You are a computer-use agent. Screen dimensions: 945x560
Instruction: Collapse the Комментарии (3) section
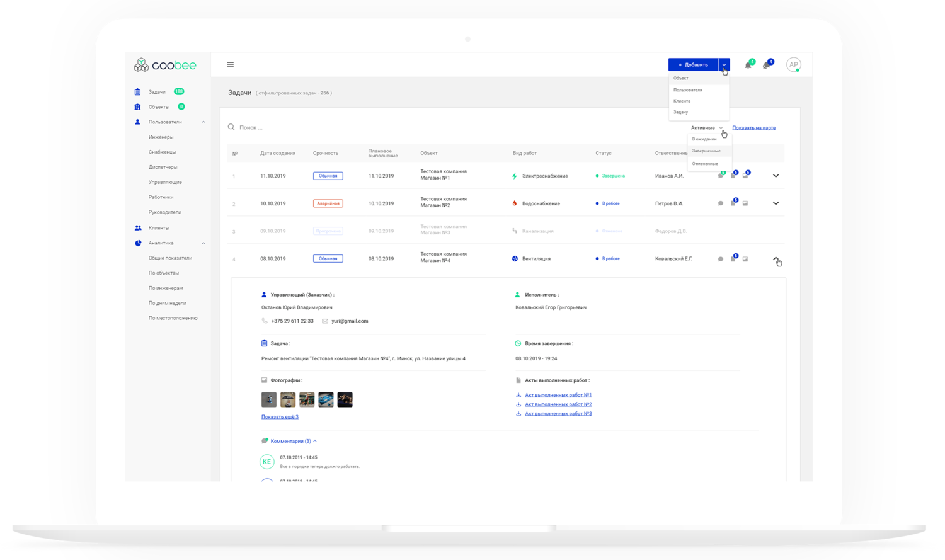click(315, 441)
